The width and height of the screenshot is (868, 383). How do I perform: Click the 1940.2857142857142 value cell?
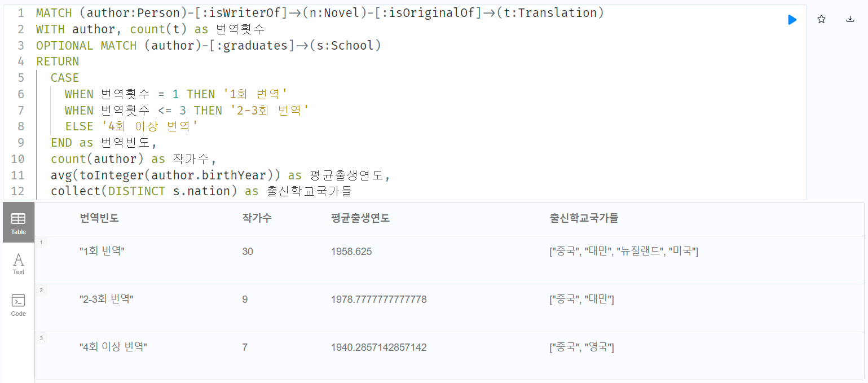[x=378, y=347]
